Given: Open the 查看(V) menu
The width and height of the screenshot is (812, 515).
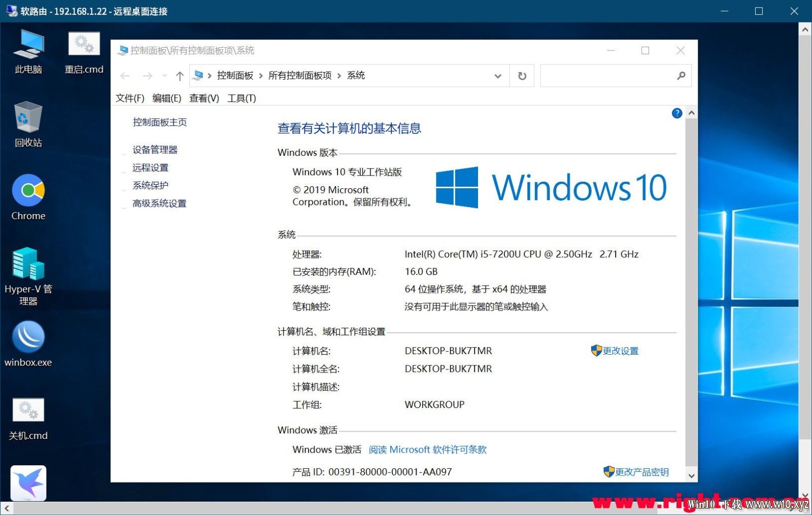Looking at the screenshot, I should [x=204, y=98].
